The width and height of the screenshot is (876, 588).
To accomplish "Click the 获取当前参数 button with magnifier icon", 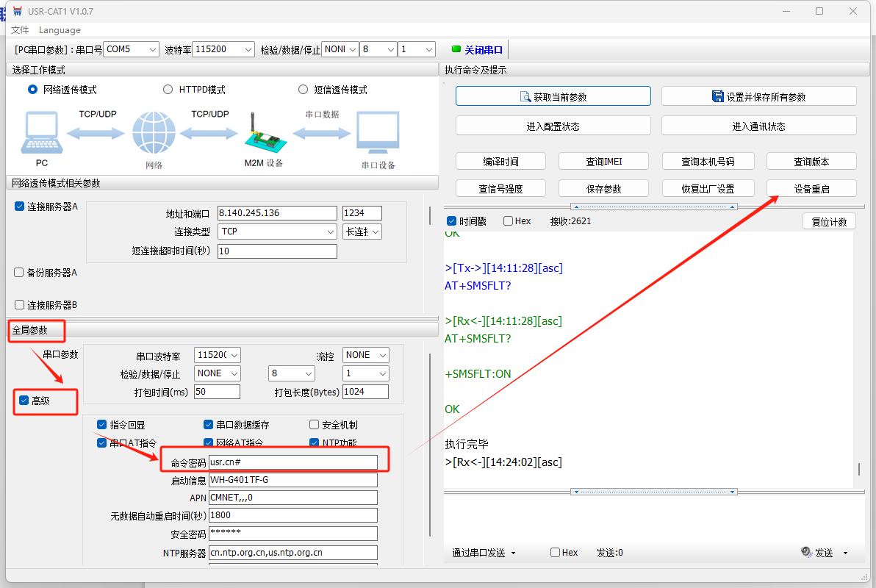I will (553, 96).
